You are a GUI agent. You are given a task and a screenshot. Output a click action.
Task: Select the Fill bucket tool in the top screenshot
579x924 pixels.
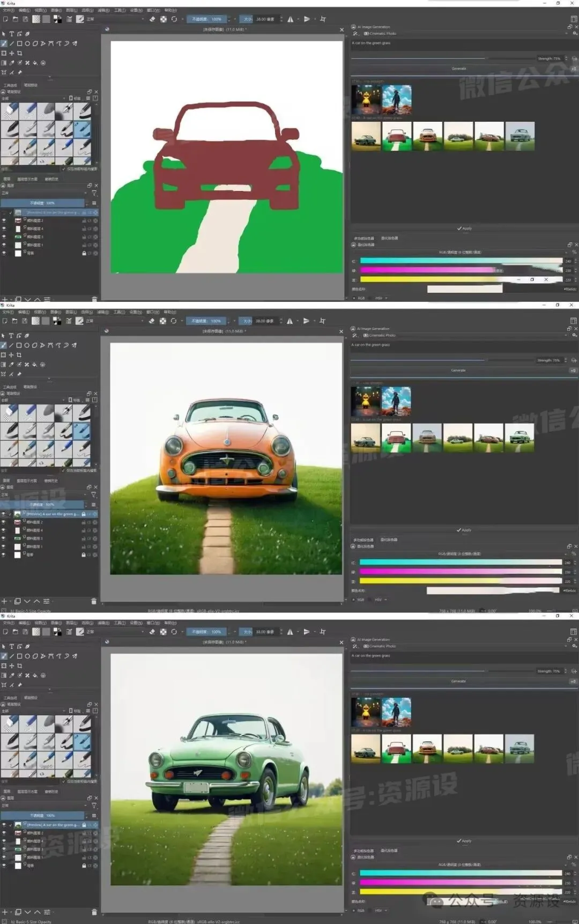click(x=35, y=63)
